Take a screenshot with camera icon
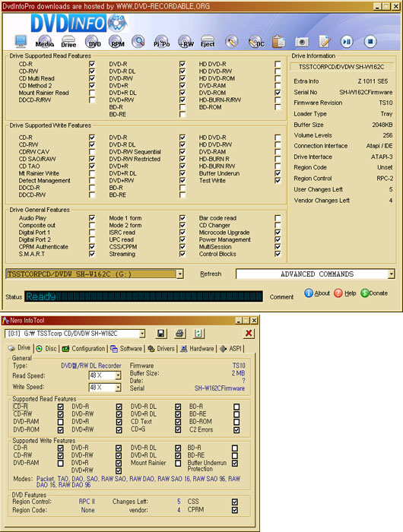This screenshot has width=403, height=532. (301, 42)
